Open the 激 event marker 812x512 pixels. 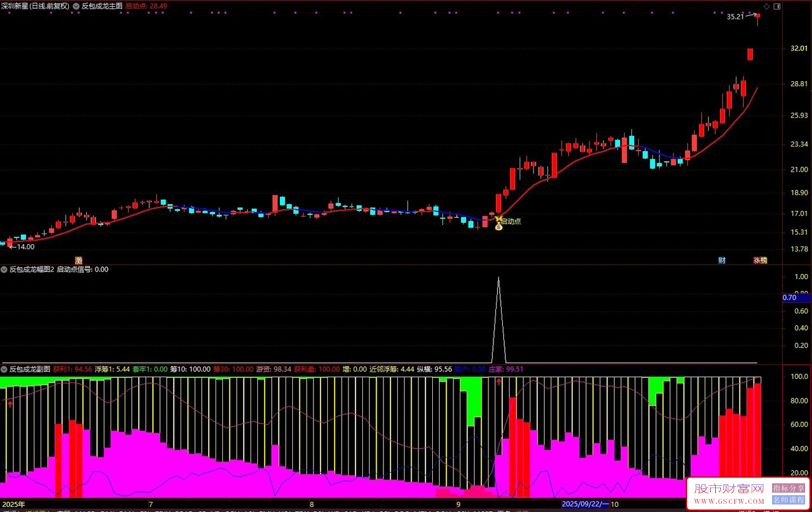[78, 260]
